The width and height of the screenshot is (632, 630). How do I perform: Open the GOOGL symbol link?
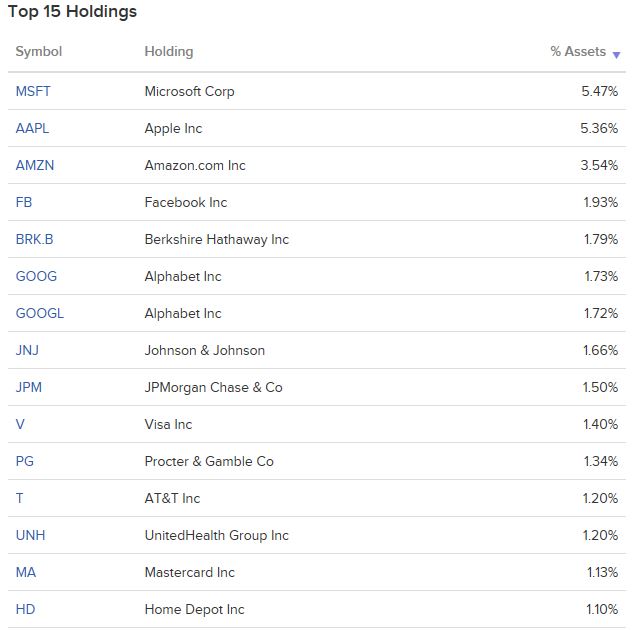click(40, 314)
